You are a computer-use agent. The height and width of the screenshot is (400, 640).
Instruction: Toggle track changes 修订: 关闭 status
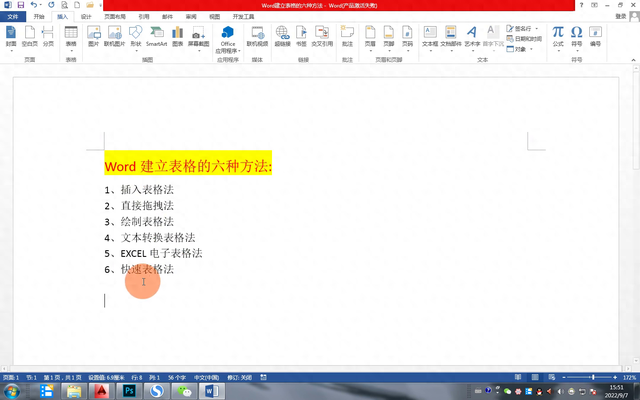pyautogui.click(x=239, y=378)
